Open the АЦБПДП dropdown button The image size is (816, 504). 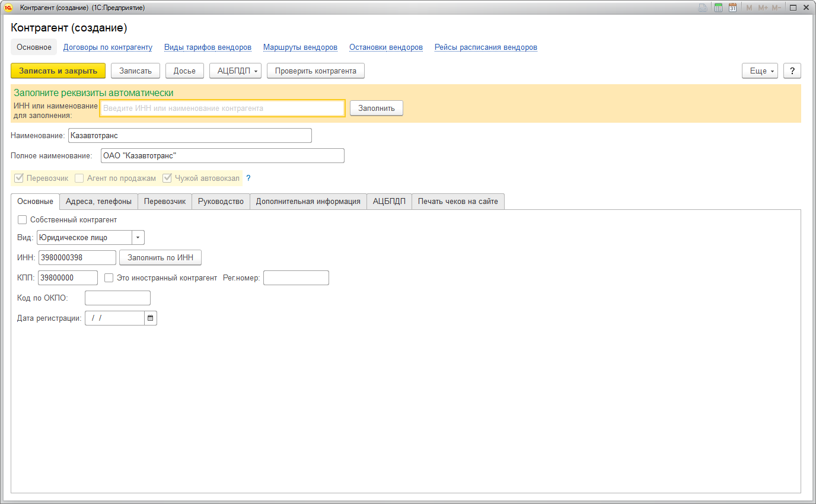(235, 71)
